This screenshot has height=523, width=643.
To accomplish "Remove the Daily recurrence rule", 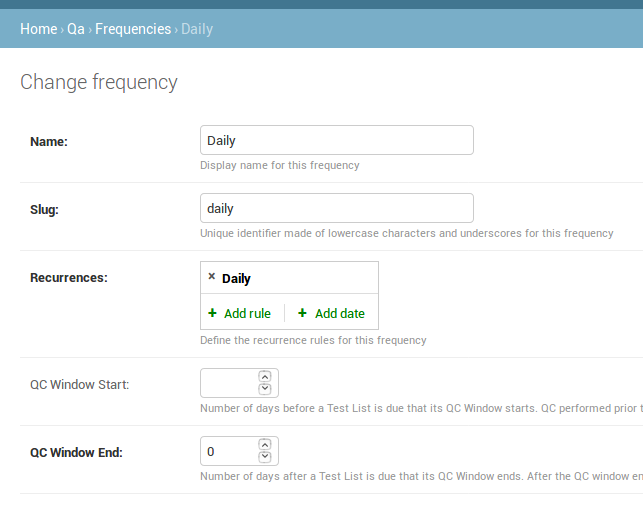I will (212, 276).
